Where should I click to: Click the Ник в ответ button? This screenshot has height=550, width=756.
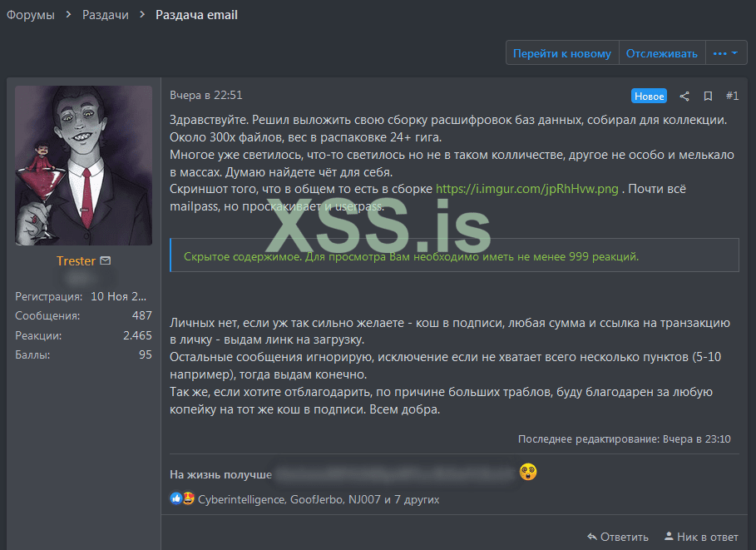pyautogui.click(x=701, y=537)
